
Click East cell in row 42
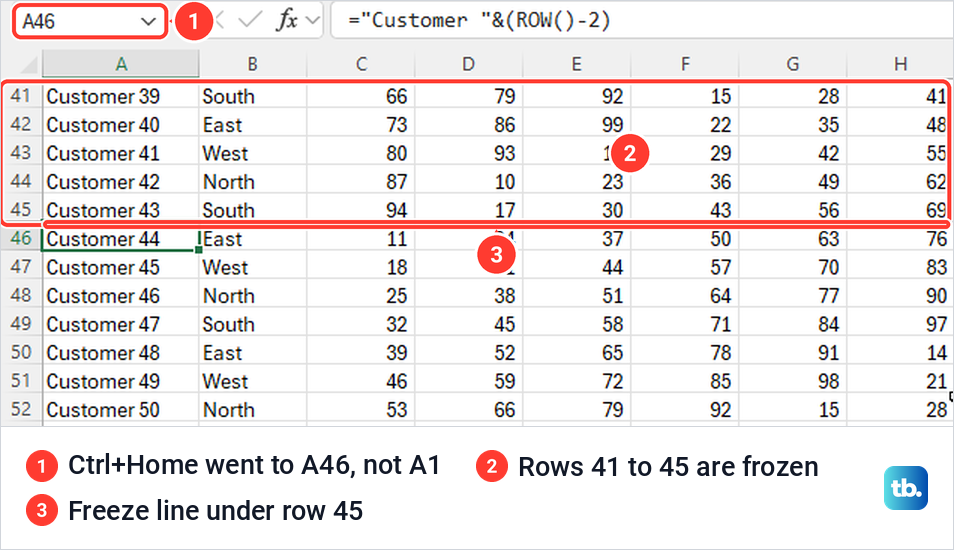(252, 125)
